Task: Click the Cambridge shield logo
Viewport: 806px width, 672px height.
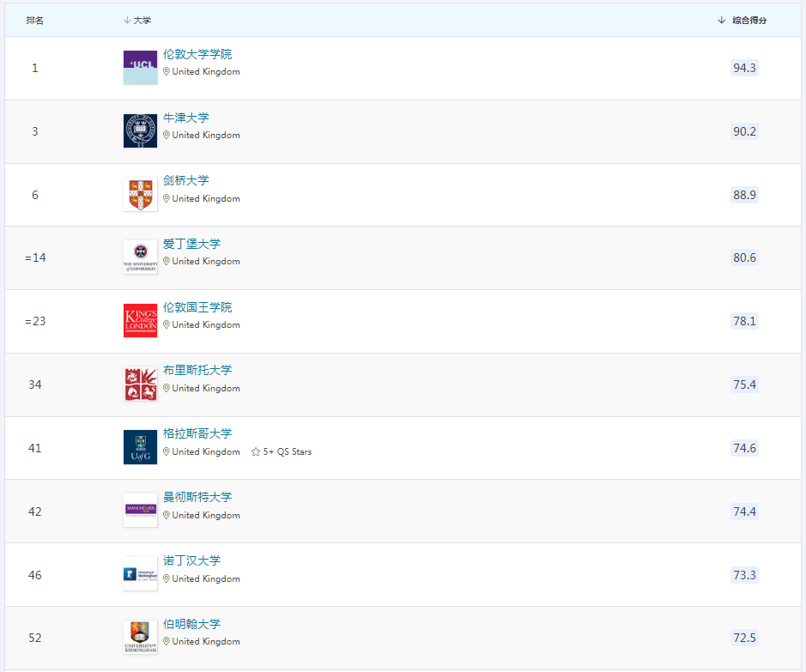Action: click(140, 195)
